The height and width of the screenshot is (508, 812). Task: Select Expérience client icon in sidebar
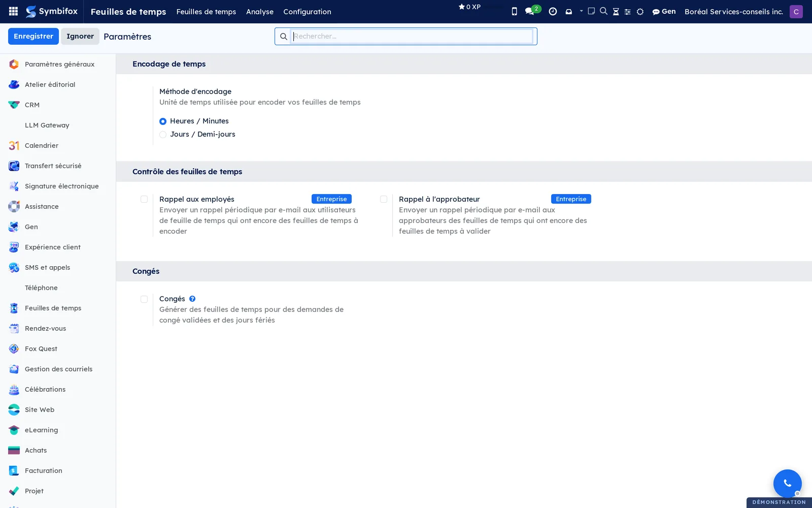(14, 247)
